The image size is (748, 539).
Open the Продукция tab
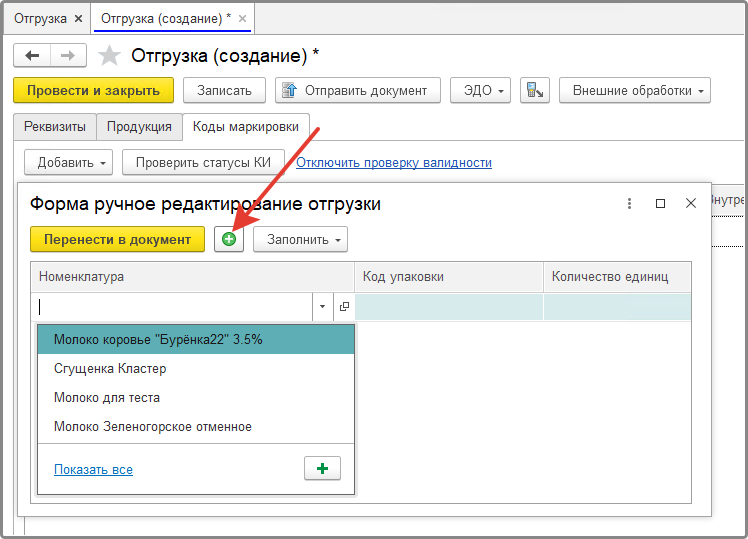pyautogui.click(x=139, y=126)
